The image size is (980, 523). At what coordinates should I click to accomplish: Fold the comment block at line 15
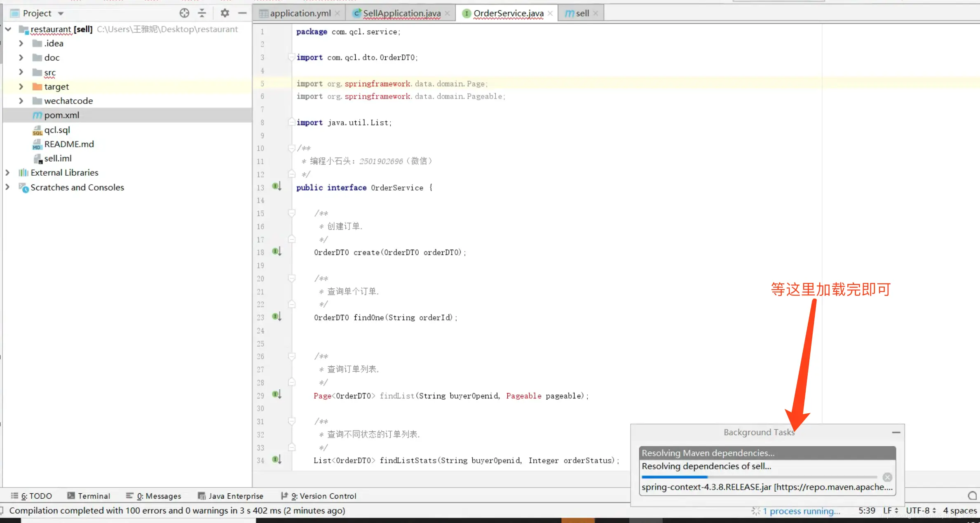click(292, 213)
